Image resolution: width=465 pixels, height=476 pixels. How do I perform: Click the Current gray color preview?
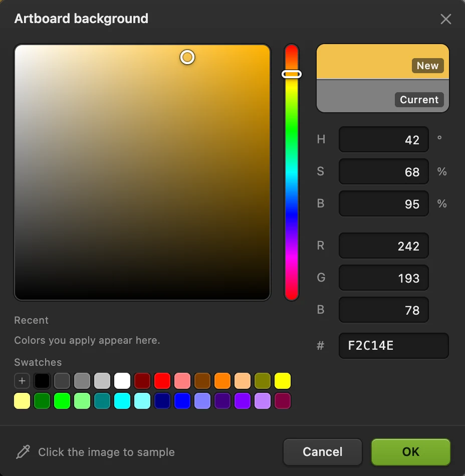click(382, 96)
